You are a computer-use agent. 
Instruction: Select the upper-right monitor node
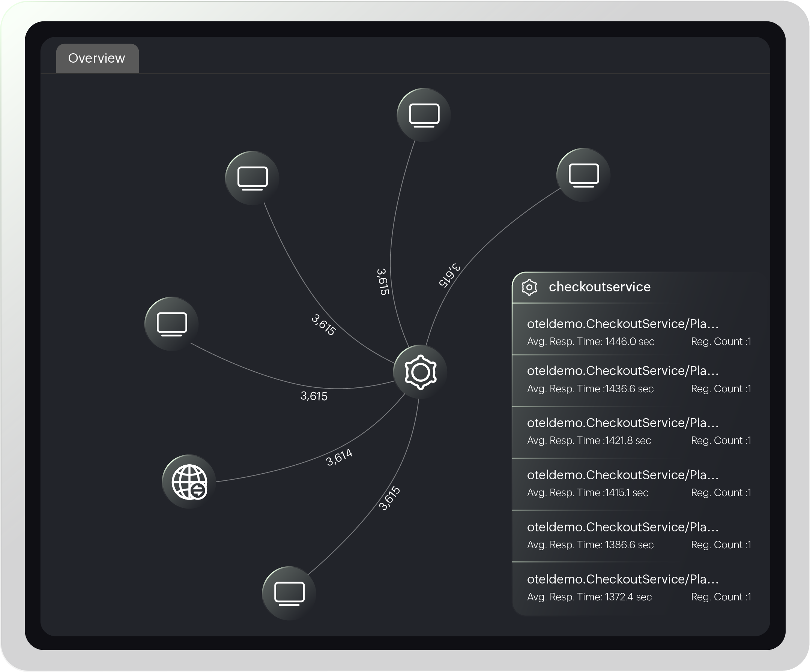point(583,175)
